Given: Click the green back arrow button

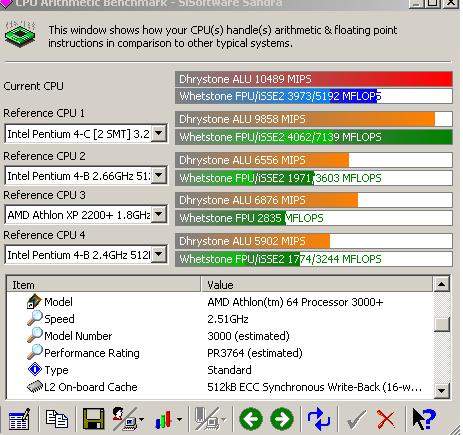Looking at the screenshot, I should pyautogui.click(x=251, y=419).
